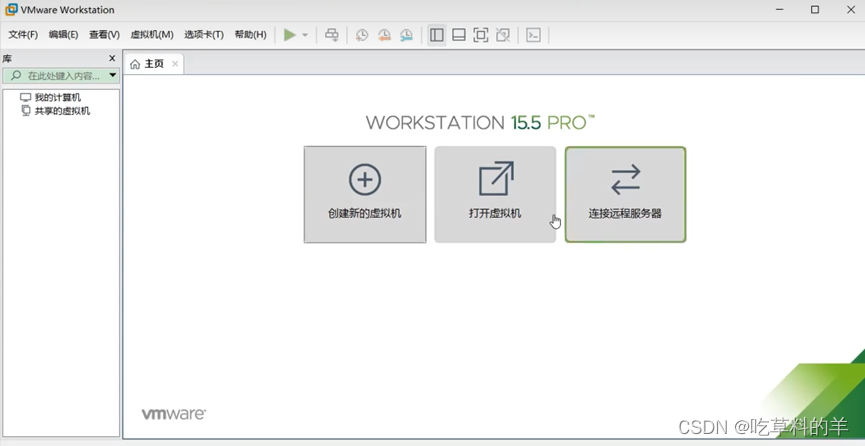865x446 pixels.
Task: Click the vmware logo at bottom left
Action: [x=174, y=414]
